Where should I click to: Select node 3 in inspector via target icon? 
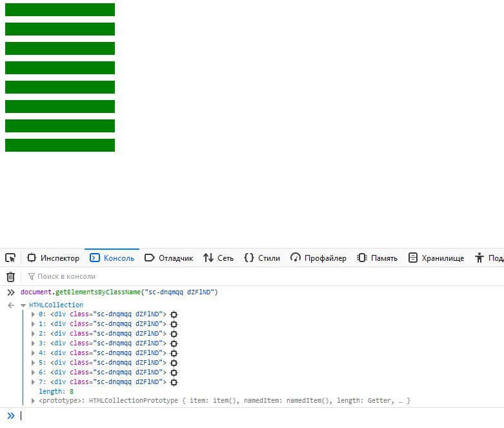[174, 343]
